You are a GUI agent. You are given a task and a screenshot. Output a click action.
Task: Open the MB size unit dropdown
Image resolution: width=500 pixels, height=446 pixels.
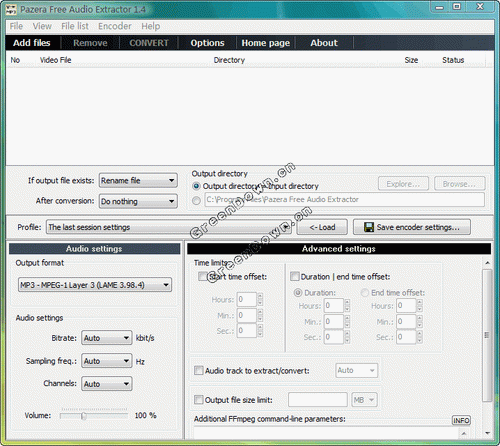pos(364,400)
